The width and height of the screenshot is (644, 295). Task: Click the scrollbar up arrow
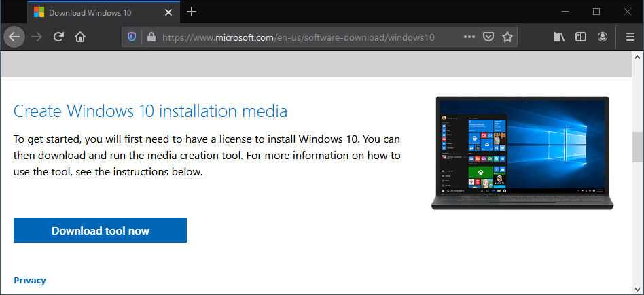point(638,56)
